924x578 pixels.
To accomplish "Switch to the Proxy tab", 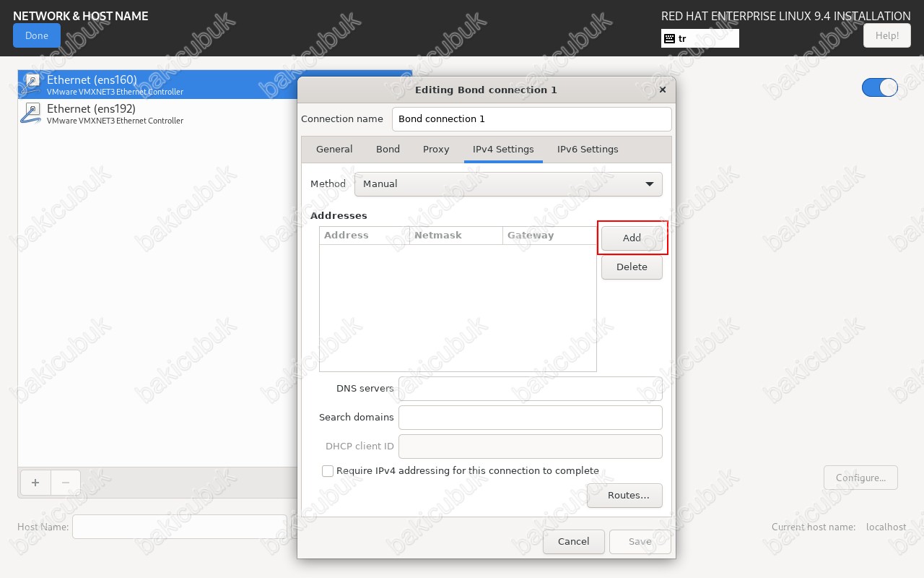I will [x=436, y=150].
